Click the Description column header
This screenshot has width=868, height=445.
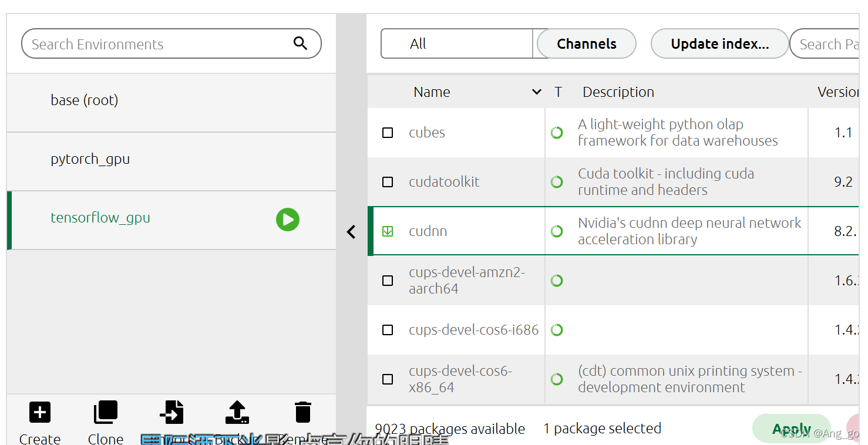(618, 92)
